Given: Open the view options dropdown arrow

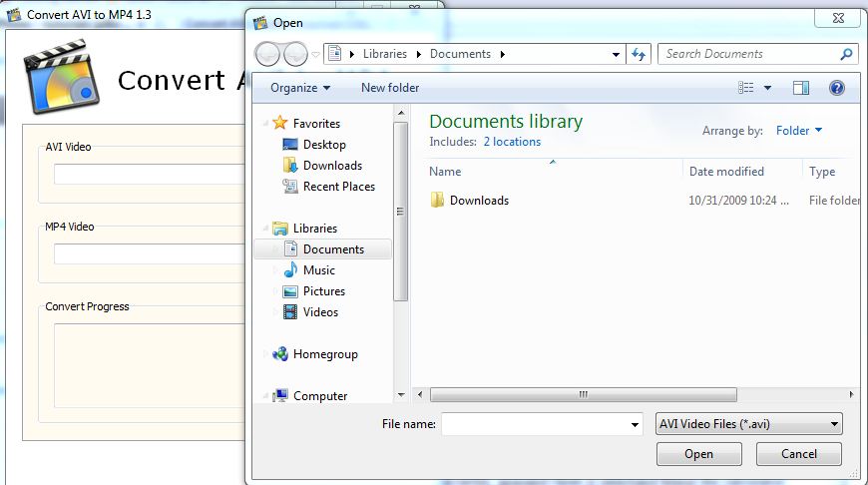Looking at the screenshot, I should (768, 88).
